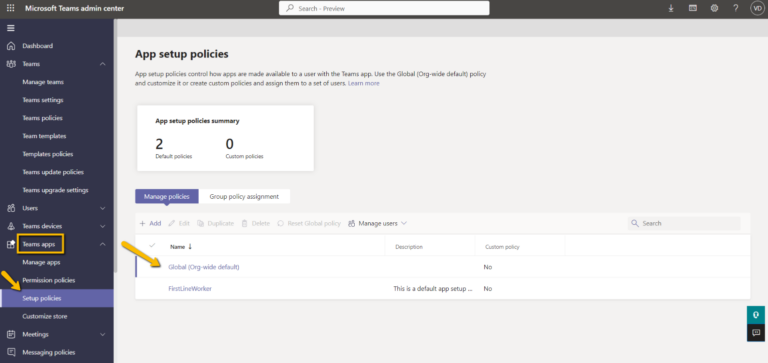Click the Users icon in sidebar

pos(11,208)
